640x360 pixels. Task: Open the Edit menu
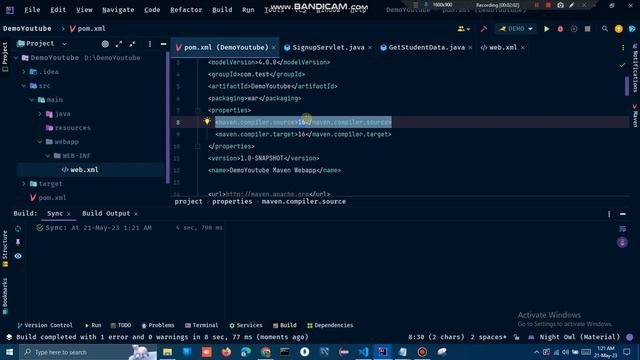[x=58, y=10]
